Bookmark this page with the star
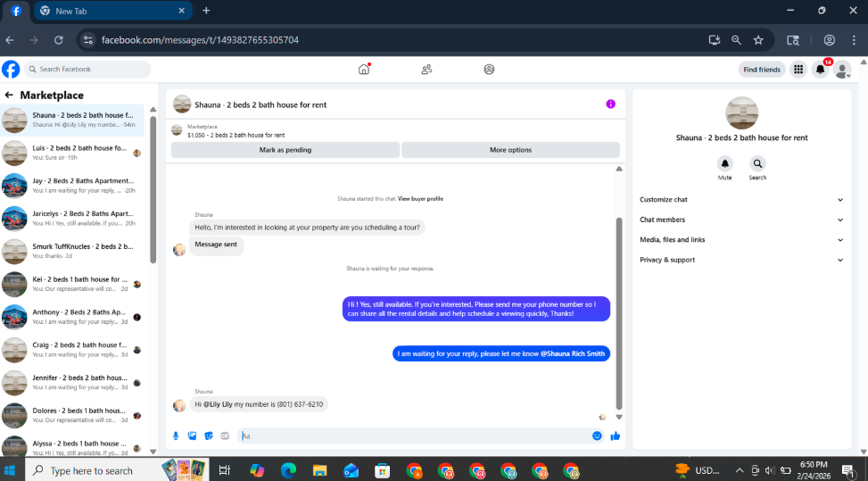The width and height of the screenshot is (868, 481). click(758, 40)
